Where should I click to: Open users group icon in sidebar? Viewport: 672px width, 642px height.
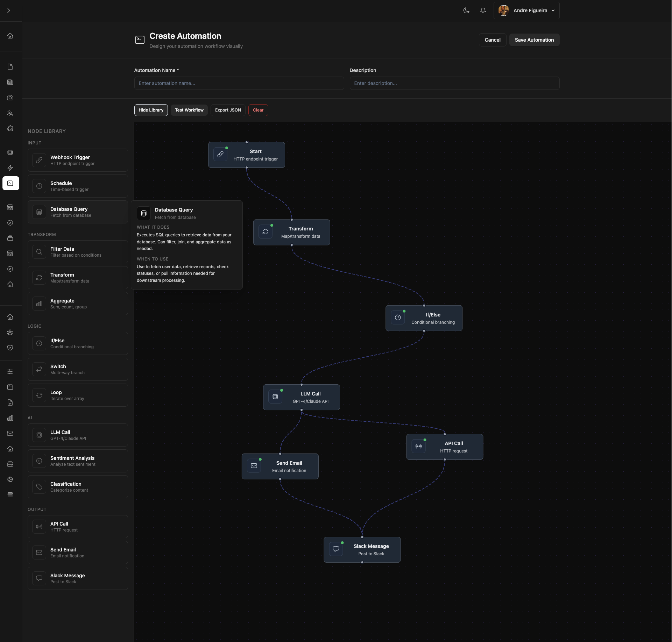click(10, 332)
